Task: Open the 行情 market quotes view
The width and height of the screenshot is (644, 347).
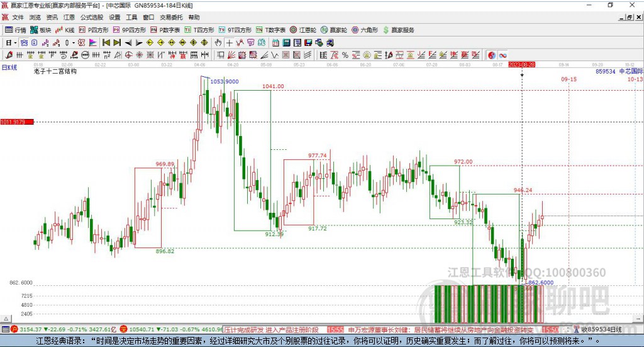Action: (x=16, y=30)
